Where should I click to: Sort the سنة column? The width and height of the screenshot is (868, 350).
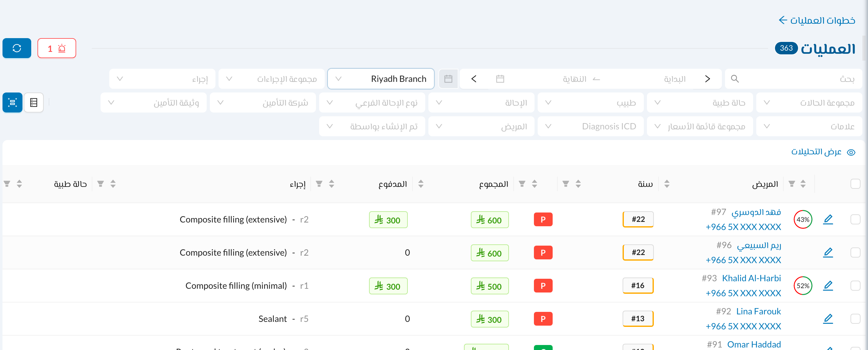tap(667, 184)
